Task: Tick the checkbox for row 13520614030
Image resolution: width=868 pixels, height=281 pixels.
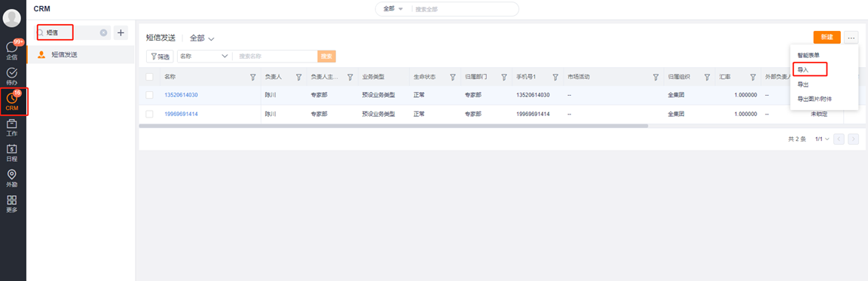Action: click(149, 95)
